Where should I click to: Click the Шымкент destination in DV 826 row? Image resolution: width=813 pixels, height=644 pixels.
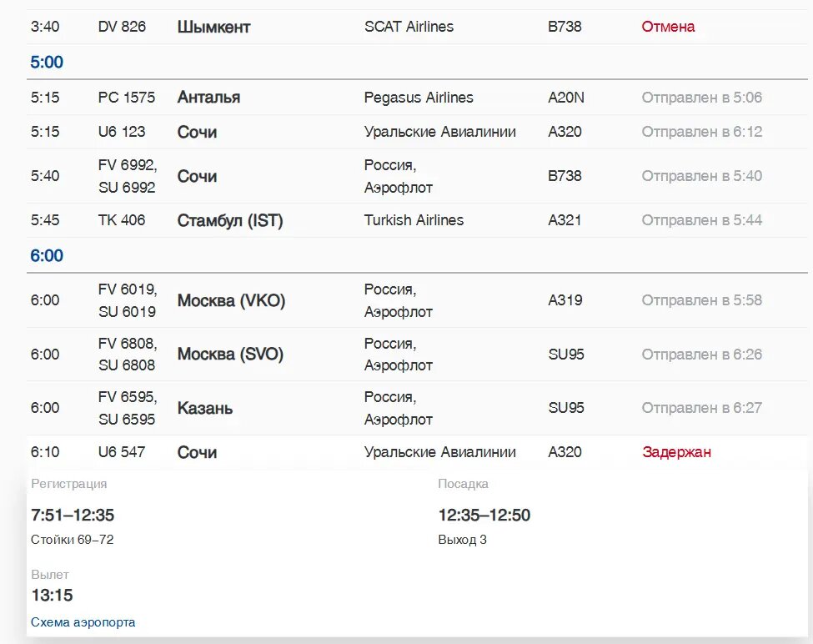pyautogui.click(x=213, y=27)
